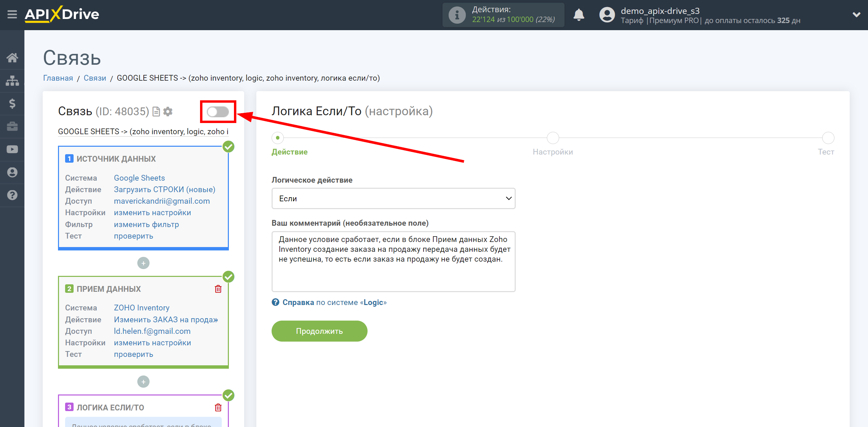Screen dimensions: 868x427
Task: Open Справка по системе Logic link
Action: click(x=334, y=302)
